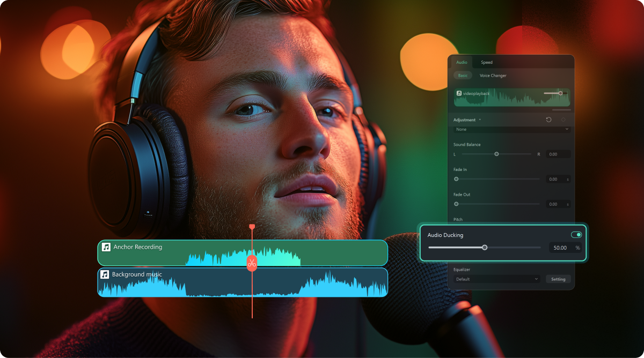This screenshot has width=644, height=358.
Task: Switch to the Speed tab
Action: coord(487,62)
